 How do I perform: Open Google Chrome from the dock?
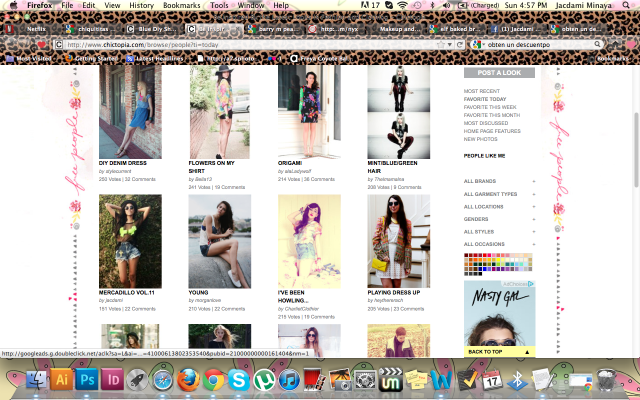click(x=213, y=380)
